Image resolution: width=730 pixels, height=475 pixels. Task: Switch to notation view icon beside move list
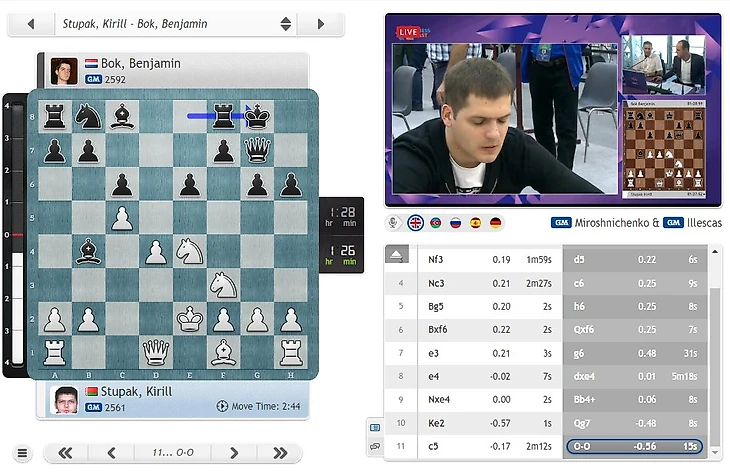click(x=375, y=428)
